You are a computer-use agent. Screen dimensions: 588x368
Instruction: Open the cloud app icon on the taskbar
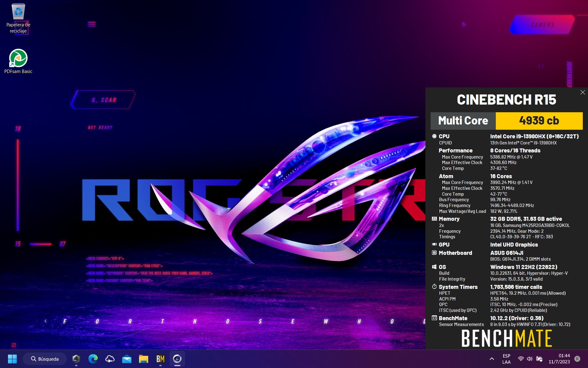110,359
